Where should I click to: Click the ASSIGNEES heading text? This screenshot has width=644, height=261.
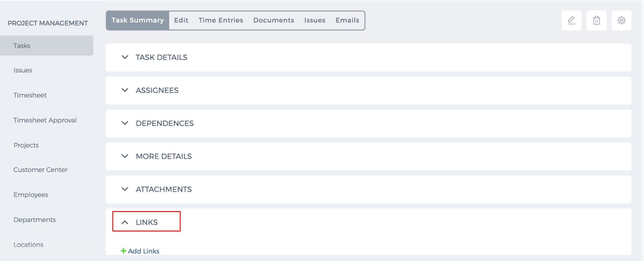pos(157,90)
